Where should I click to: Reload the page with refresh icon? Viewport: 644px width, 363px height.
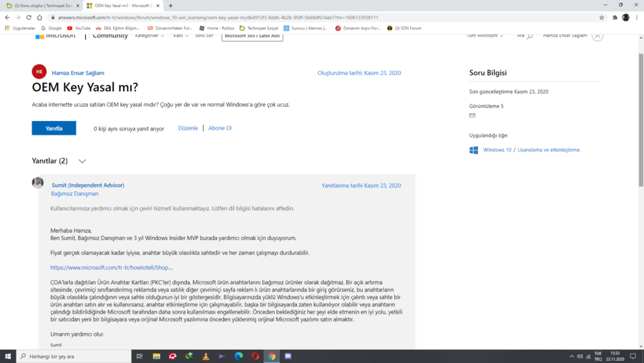click(x=29, y=17)
